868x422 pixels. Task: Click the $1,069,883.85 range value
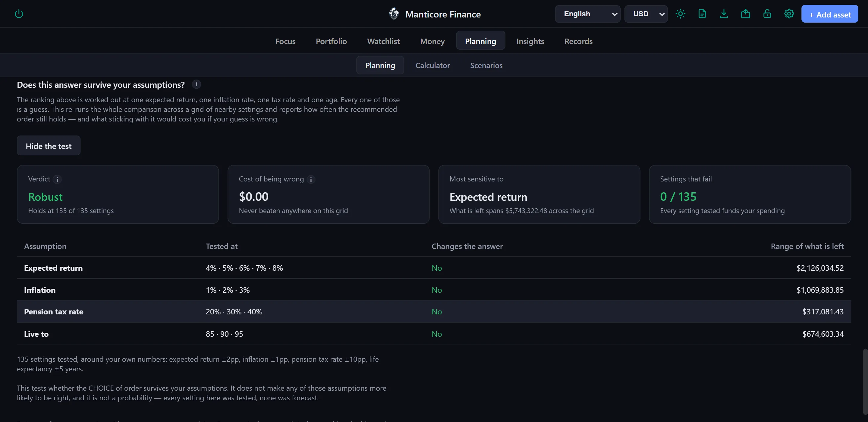pos(820,290)
